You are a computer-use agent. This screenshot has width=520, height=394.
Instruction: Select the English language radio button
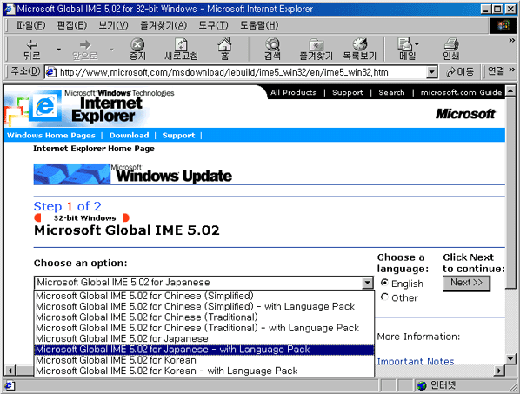pos(385,283)
